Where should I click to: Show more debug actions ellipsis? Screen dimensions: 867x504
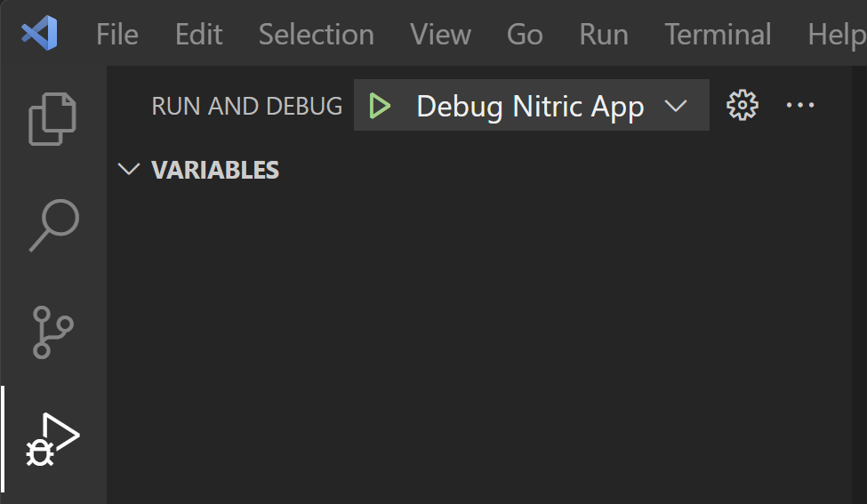(800, 106)
